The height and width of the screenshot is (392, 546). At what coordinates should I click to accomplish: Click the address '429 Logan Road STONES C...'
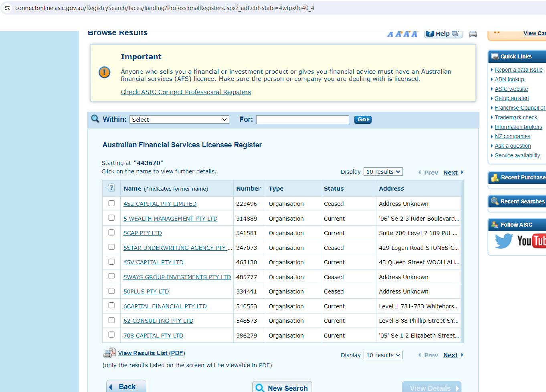point(419,248)
